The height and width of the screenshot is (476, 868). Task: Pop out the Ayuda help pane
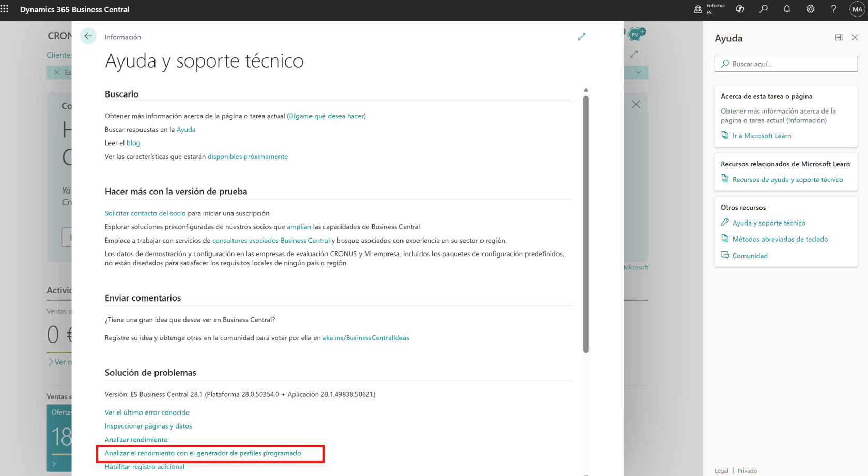tap(839, 37)
